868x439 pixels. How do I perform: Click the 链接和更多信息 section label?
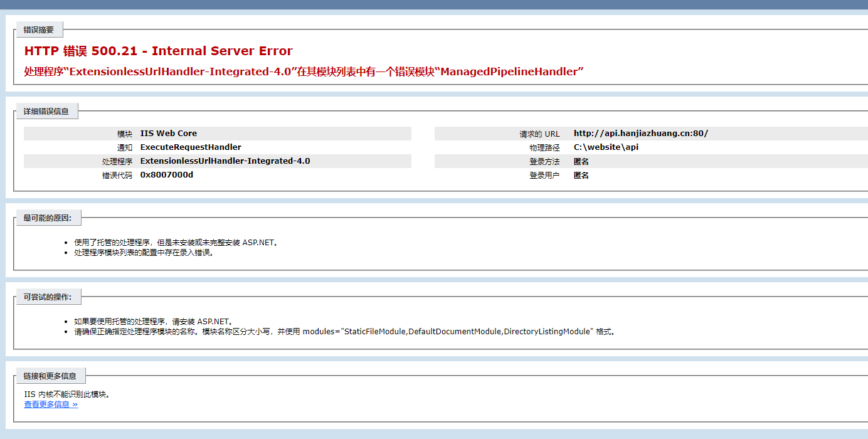click(x=50, y=376)
